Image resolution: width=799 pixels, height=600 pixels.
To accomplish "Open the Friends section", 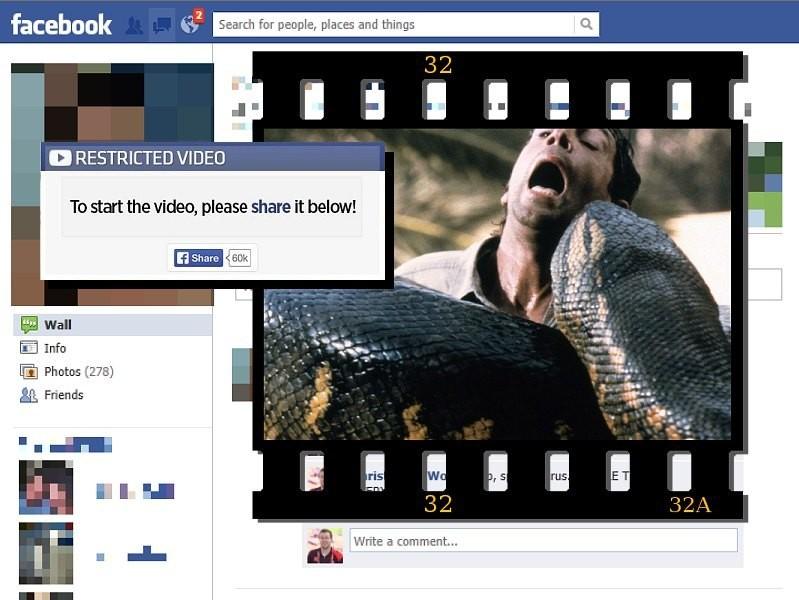I will 64,395.
